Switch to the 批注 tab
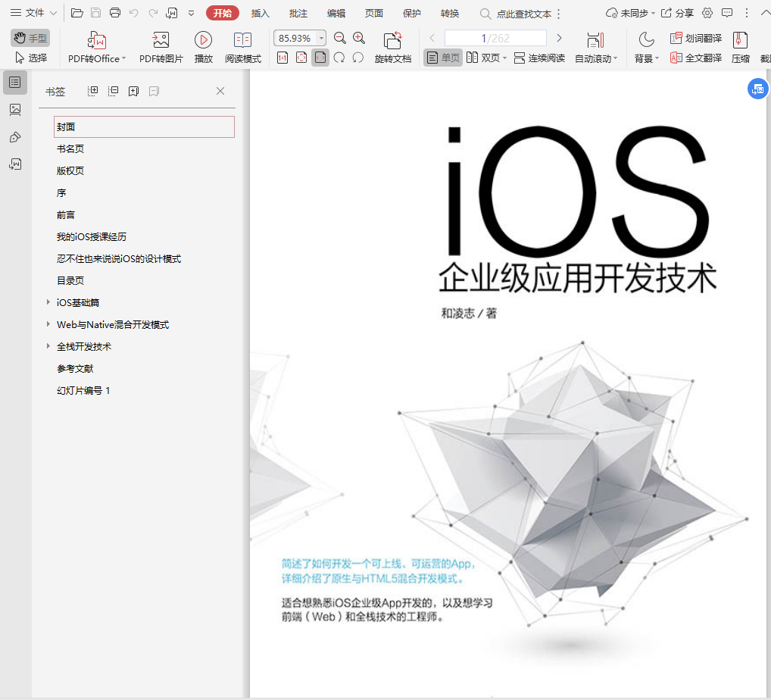 pyautogui.click(x=298, y=14)
